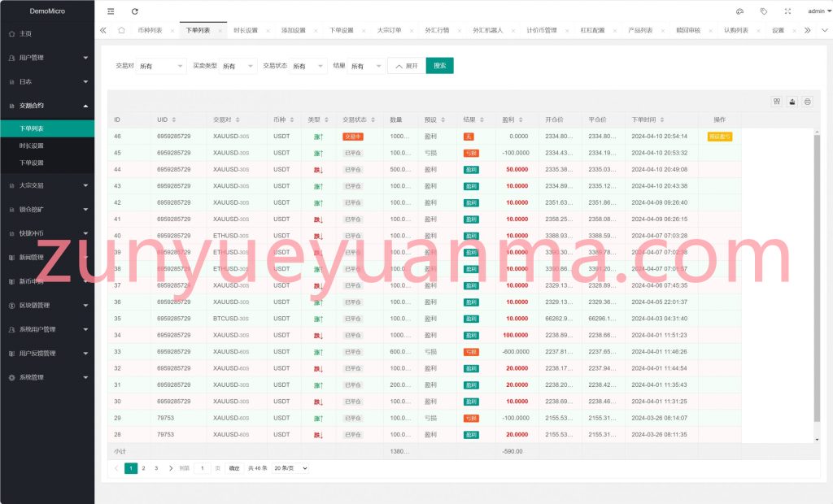Go to next page arrow in pagination
The height and width of the screenshot is (504, 833).
(x=171, y=468)
